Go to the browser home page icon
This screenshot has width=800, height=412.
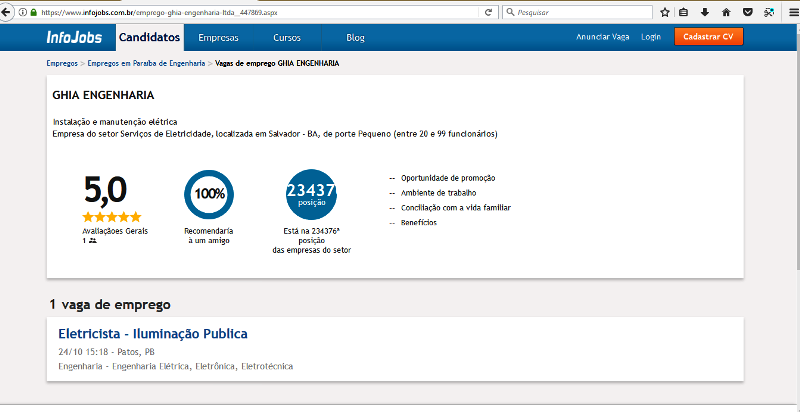coord(726,12)
